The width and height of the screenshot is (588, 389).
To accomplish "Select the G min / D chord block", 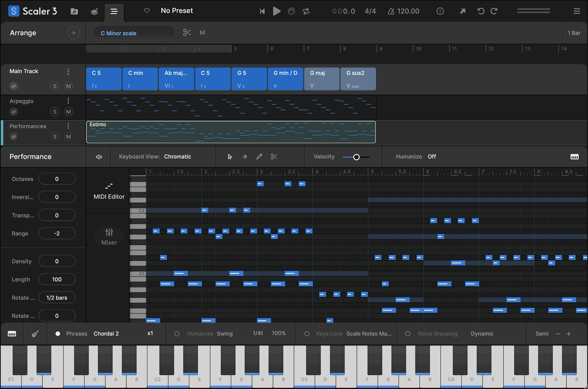I will tap(285, 79).
